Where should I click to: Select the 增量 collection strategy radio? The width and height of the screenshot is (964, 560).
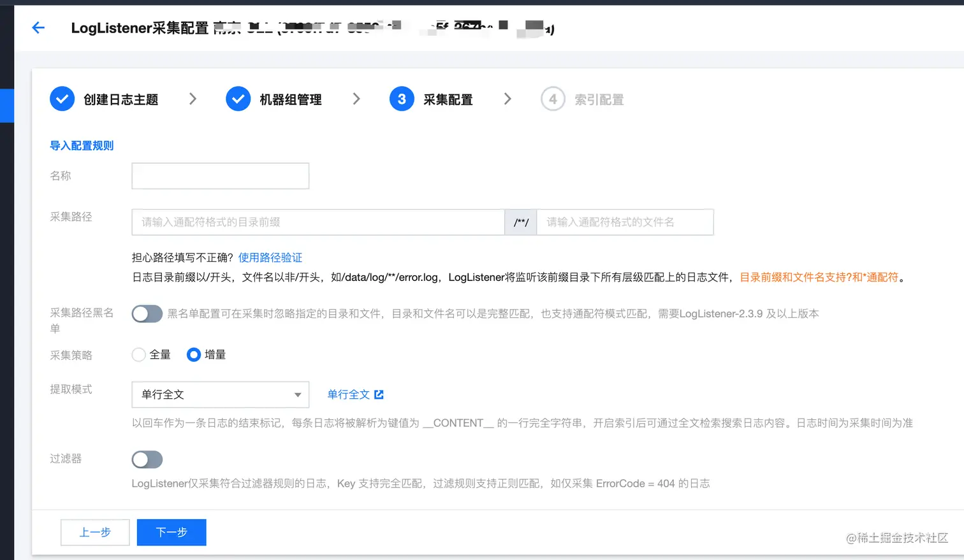point(194,355)
